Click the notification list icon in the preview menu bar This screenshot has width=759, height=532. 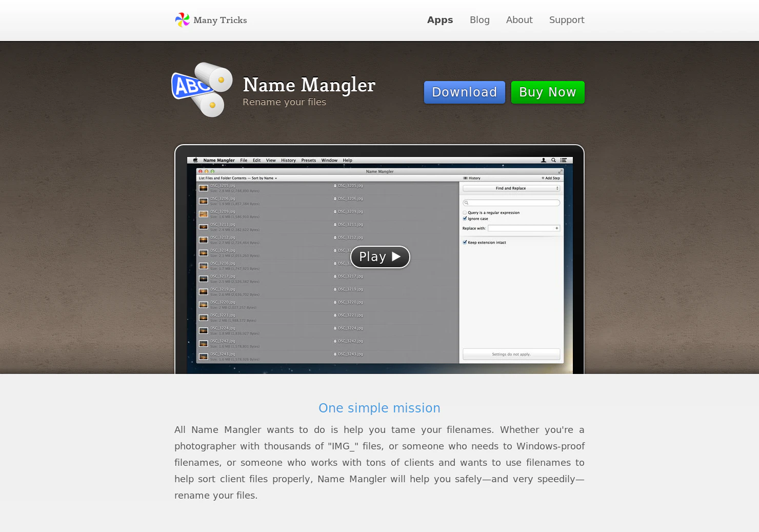564,160
